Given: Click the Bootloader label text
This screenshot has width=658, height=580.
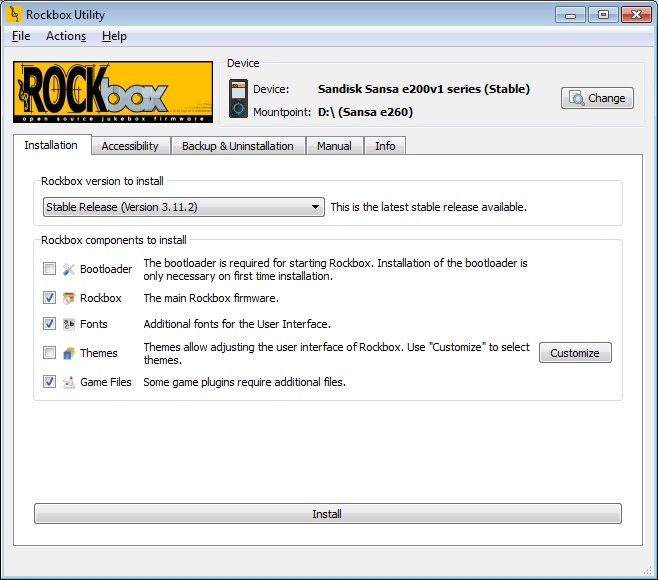Looking at the screenshot, I should 106,269.
